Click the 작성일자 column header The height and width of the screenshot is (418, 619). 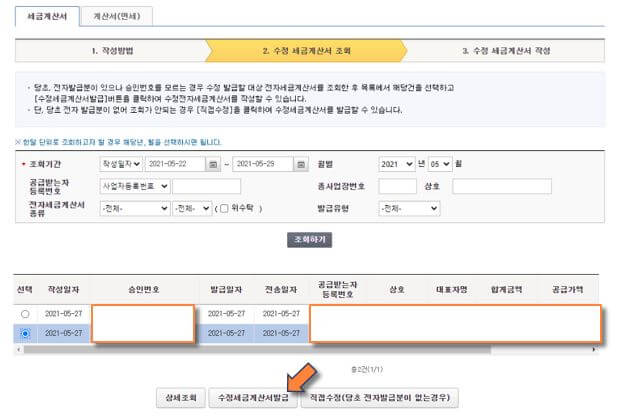(64, 290)
